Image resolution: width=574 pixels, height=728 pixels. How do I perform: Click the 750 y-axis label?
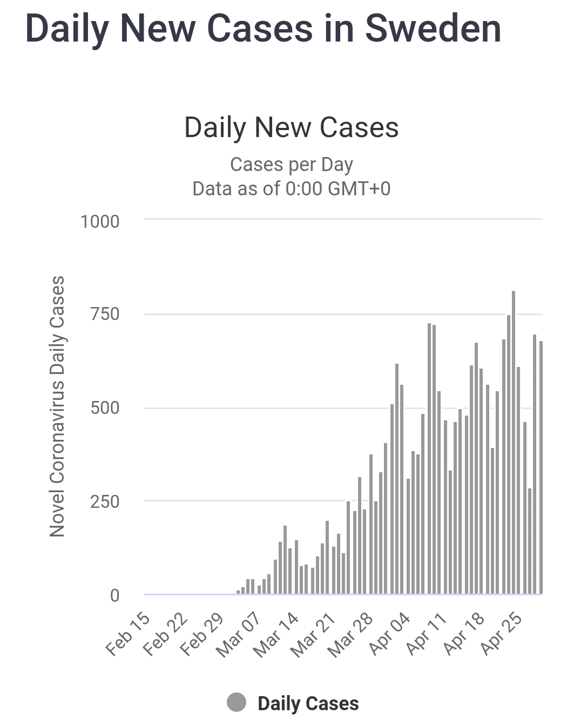coord(105,314)
